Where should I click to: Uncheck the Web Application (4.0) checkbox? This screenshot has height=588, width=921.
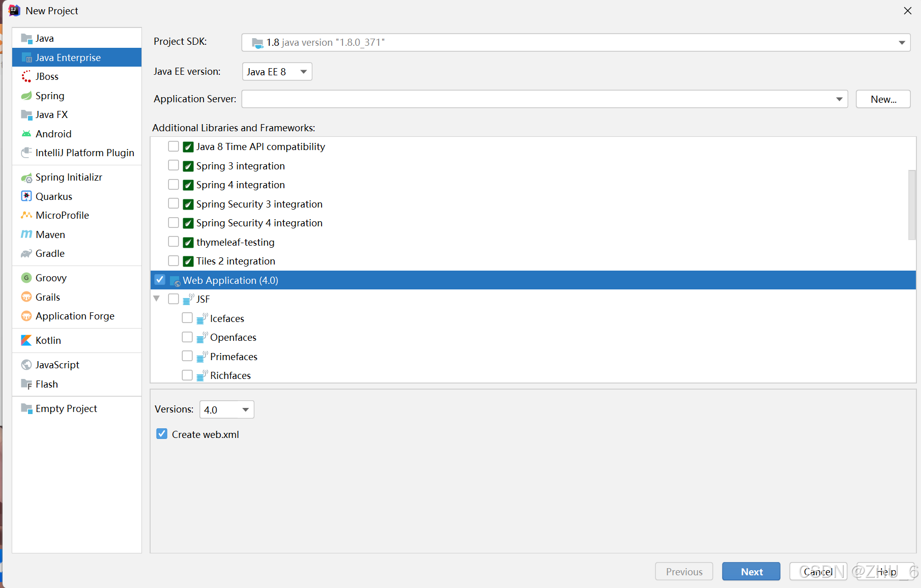point(160,280)
